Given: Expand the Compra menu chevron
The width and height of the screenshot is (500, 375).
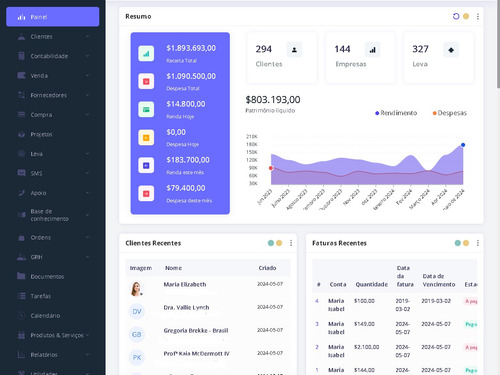Looking at the screenshot, I should point(87,115).
